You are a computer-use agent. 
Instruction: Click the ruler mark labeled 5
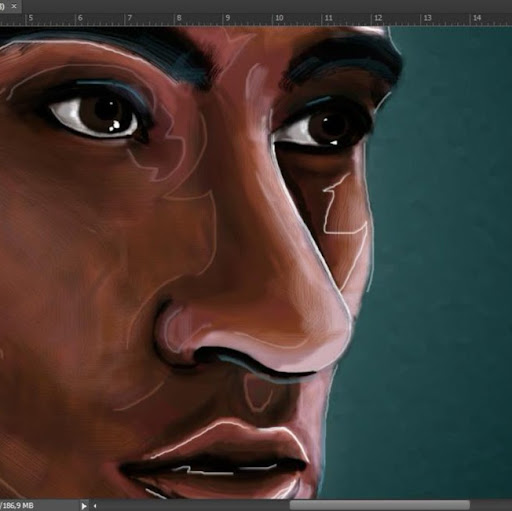[31, 18]
